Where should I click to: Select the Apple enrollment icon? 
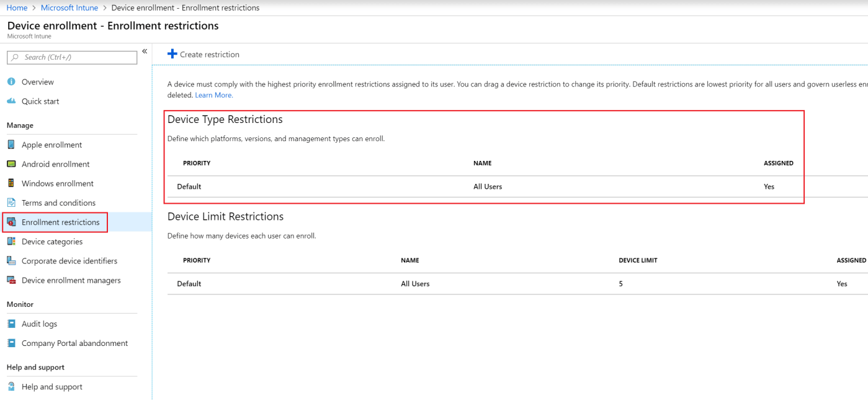[11, 144]
